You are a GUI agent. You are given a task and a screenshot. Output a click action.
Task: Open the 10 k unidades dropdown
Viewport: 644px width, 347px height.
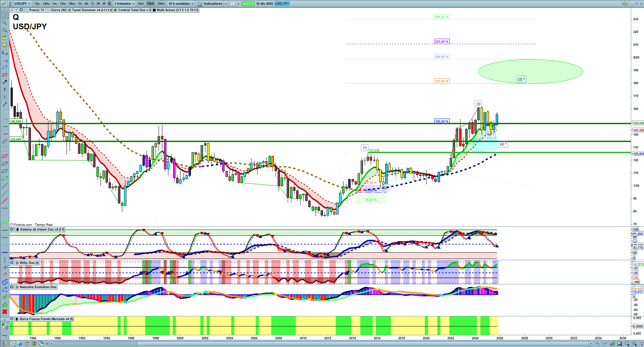[181, 4]
